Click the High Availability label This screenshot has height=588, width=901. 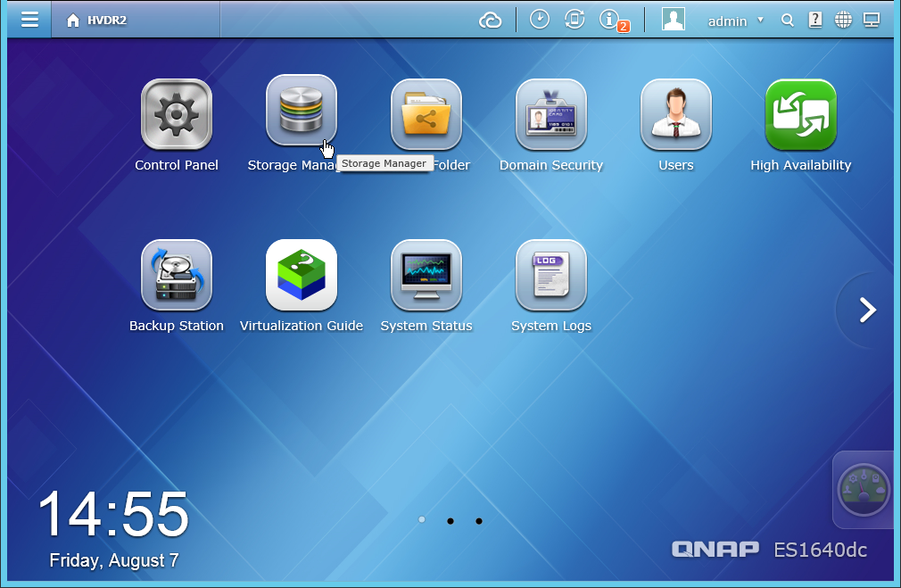800,166
